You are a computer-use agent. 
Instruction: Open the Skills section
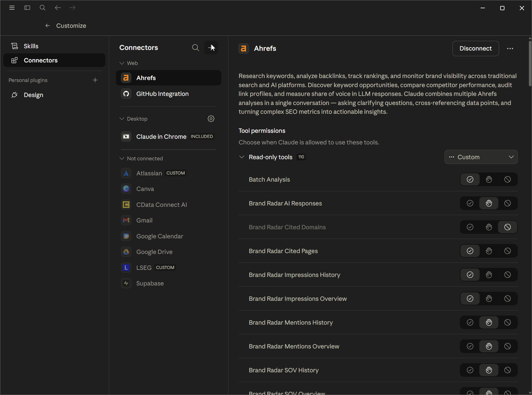point(54,46)
